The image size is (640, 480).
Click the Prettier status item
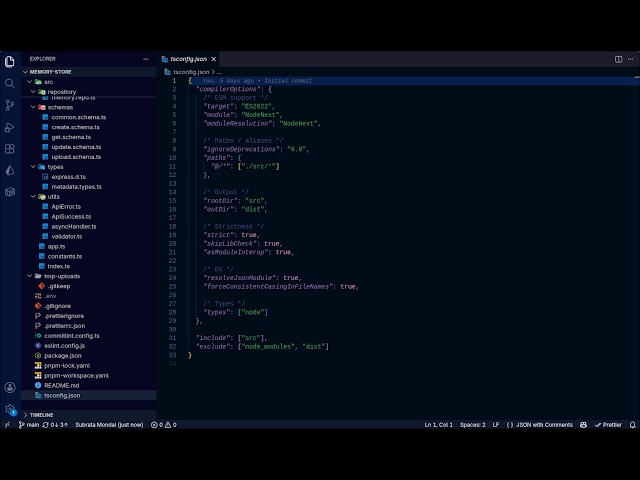coord(608,425)
